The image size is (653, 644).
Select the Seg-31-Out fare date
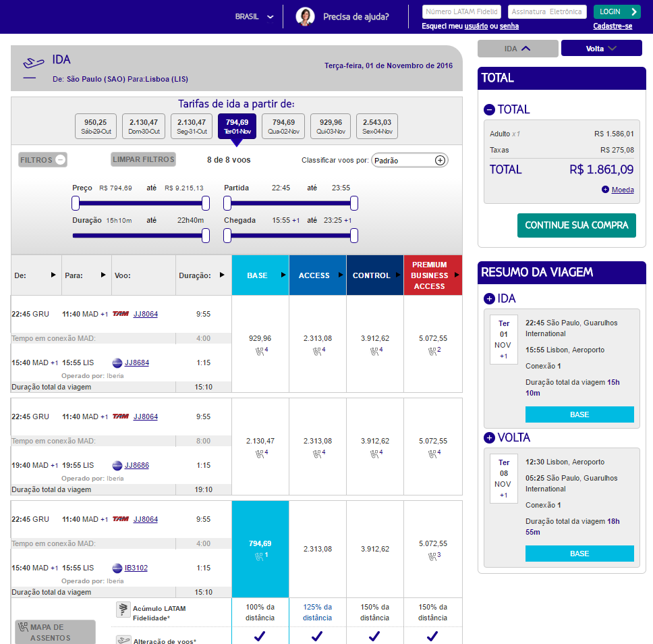click(x=192, y=126)
